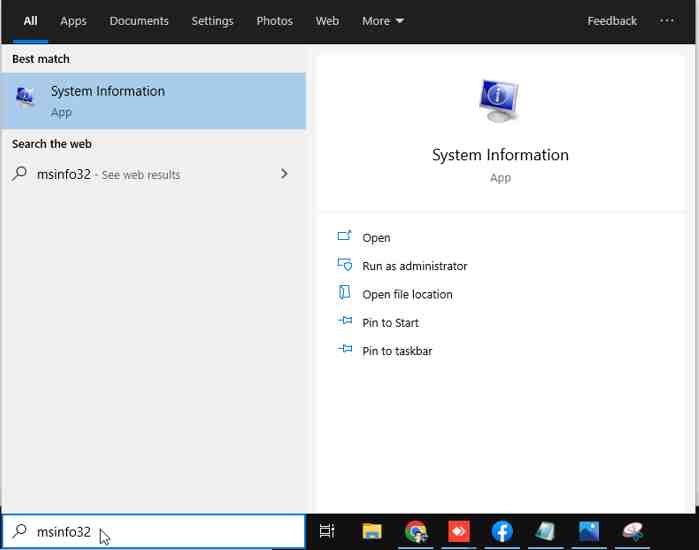Click inside the msinfo32 search input box
Image resolution: width=699 pixels, height=550 pixels.
click(153, 531)
